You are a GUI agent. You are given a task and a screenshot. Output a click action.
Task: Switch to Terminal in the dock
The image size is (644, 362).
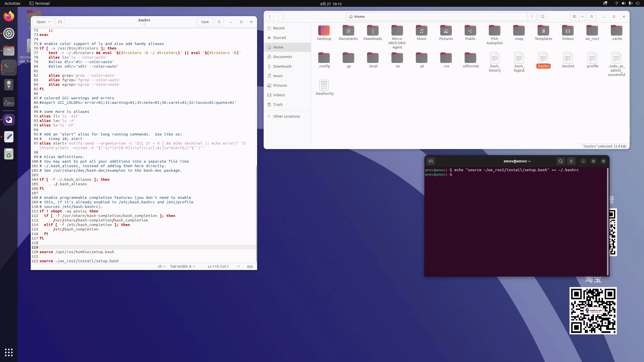(9, 68)
